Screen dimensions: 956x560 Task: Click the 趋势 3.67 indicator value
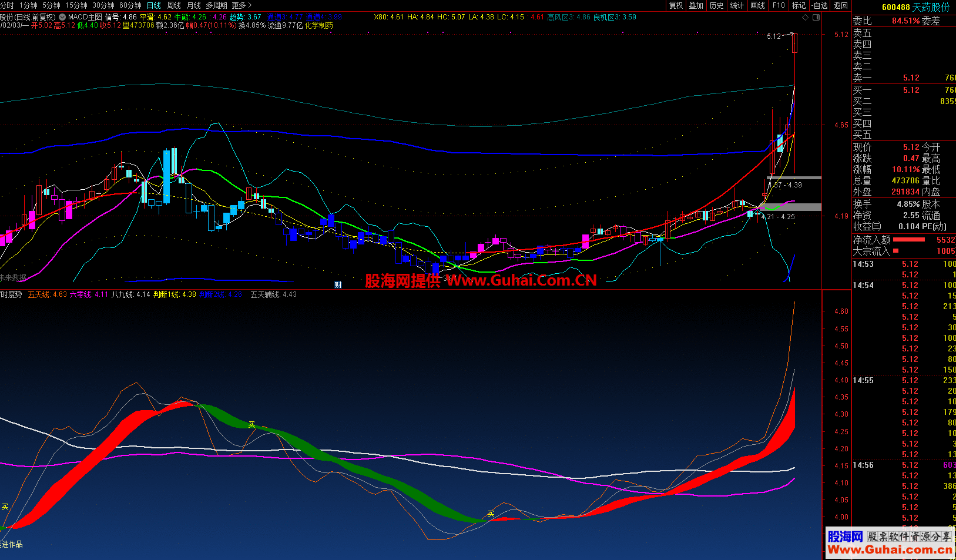(245, 17)
